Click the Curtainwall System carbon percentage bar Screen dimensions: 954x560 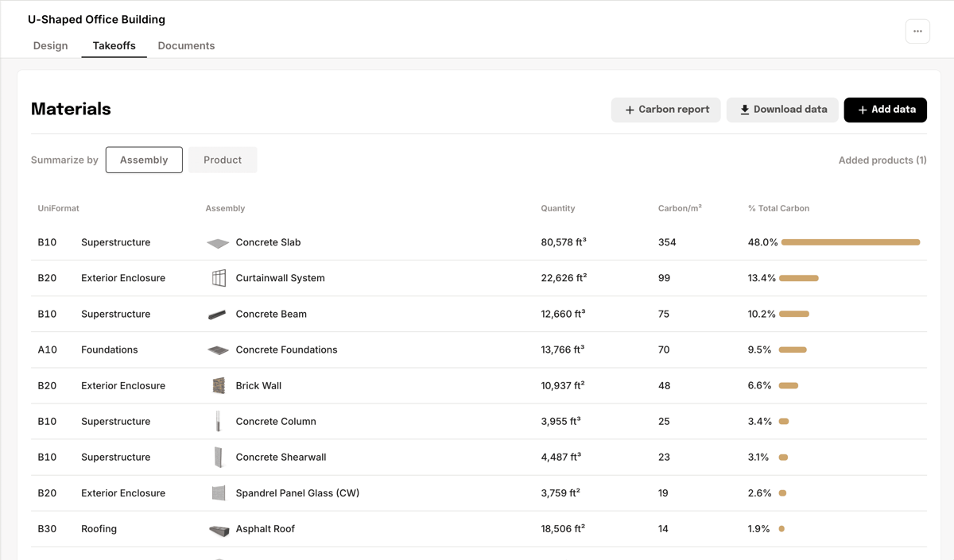click(x=799, y=278)
